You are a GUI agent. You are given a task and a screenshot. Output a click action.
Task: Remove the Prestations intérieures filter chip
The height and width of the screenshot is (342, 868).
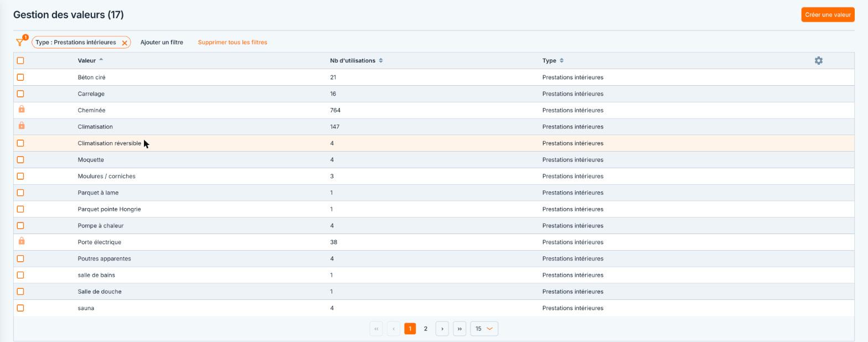(125, 43)
